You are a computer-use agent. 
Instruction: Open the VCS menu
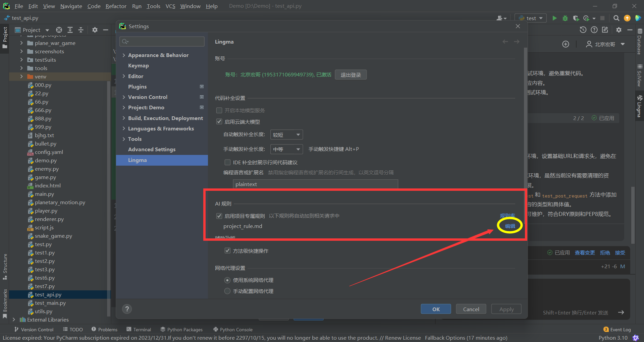click(170, 6)
